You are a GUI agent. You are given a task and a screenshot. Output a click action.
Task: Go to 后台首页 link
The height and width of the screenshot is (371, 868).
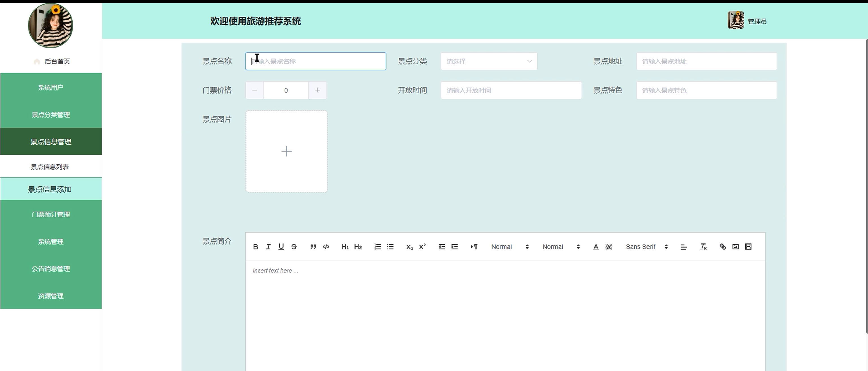[x=57, y=61]
